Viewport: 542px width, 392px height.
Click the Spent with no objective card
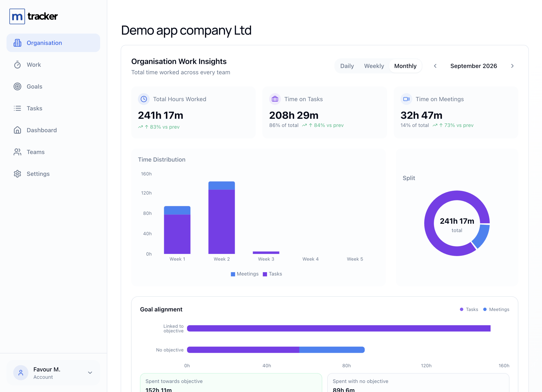(x=418, y=383)
